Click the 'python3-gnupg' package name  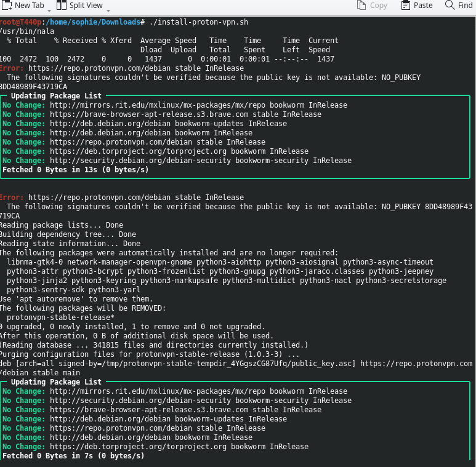(x=237, y=271)
